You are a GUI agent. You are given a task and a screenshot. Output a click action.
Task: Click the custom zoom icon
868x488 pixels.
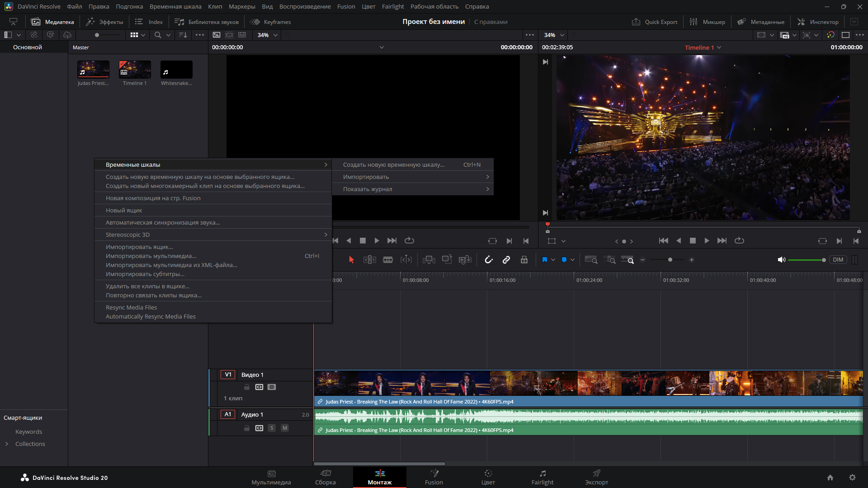point(627,260)
